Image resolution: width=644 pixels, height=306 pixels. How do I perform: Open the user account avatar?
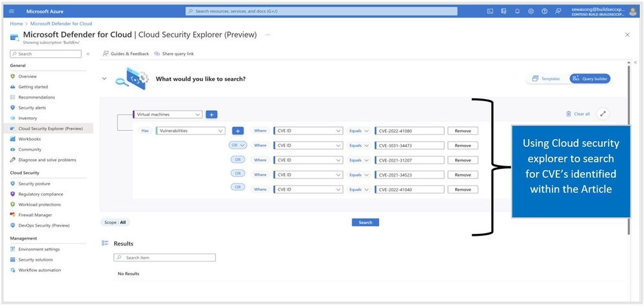[632, 12]
